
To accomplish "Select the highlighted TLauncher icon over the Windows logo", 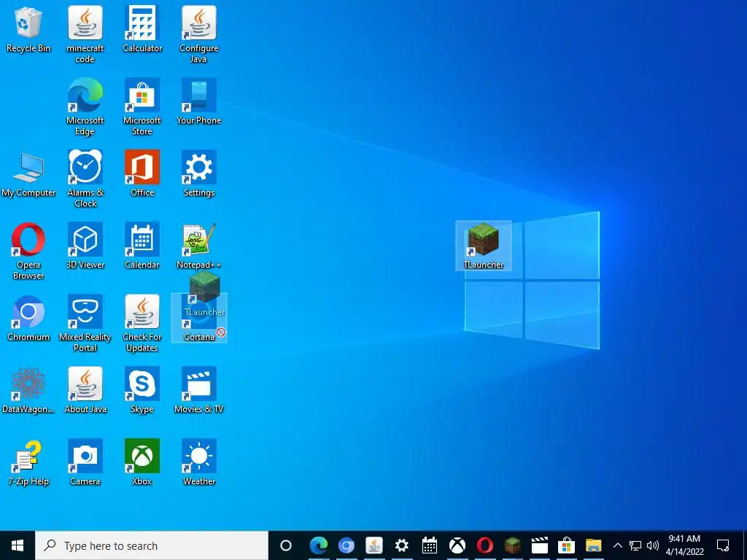I will [x=484, y=246].
